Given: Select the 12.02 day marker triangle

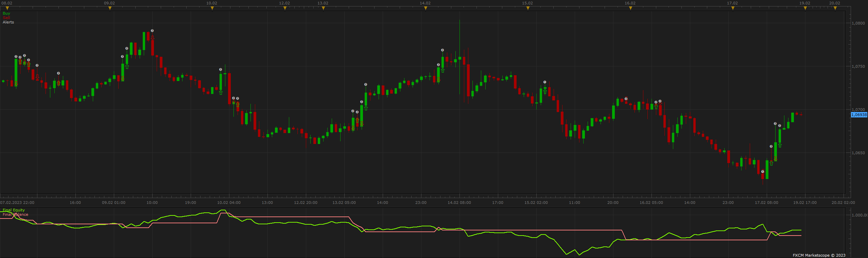Looking at the screenshot, I should pos(285,8).
